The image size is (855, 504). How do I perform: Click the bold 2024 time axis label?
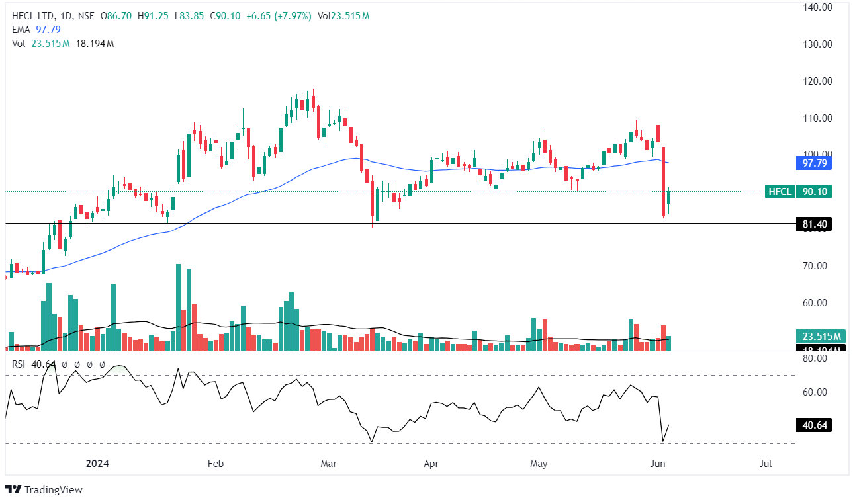click(97, 464)
